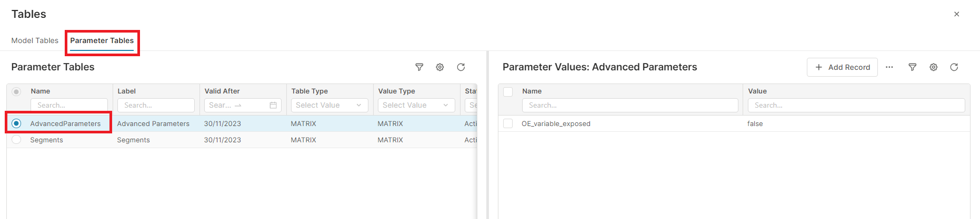The width and height of the screenshot is (980, 219).
Task: Select the Segments row radio button
Action: [x=16, y=140]
